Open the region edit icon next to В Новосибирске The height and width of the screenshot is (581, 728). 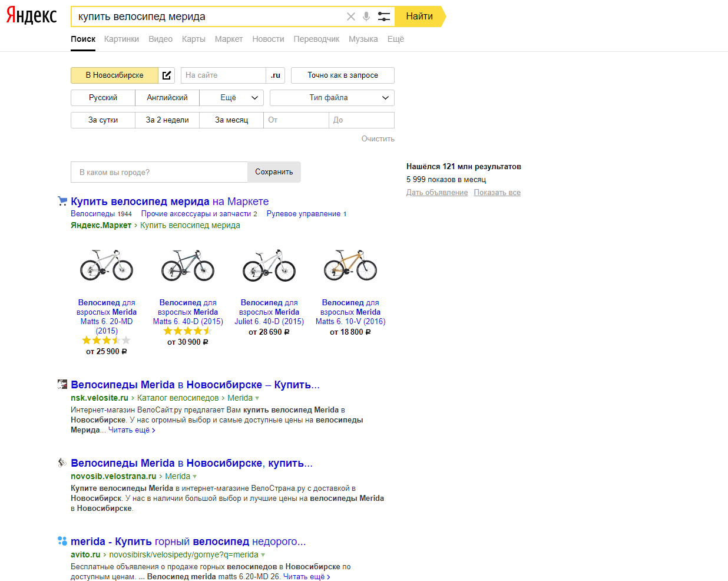coord(167,75)
